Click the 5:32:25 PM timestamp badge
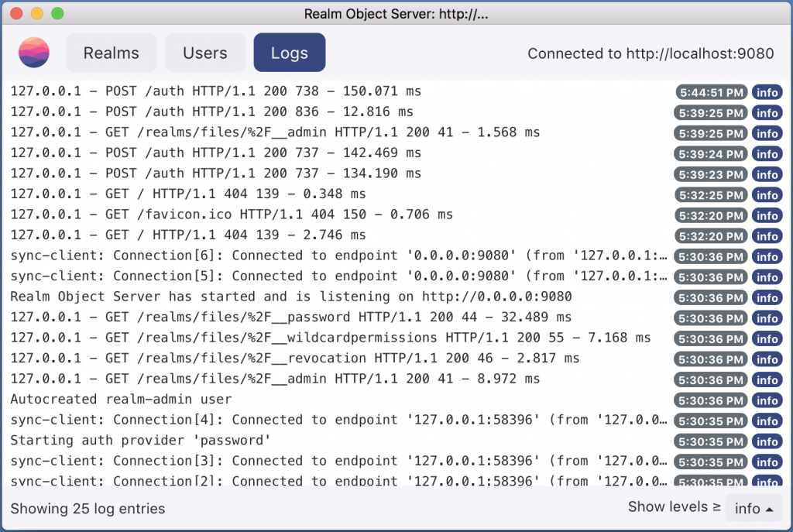Screen dimensions: 793x532 tap(711, 195)
